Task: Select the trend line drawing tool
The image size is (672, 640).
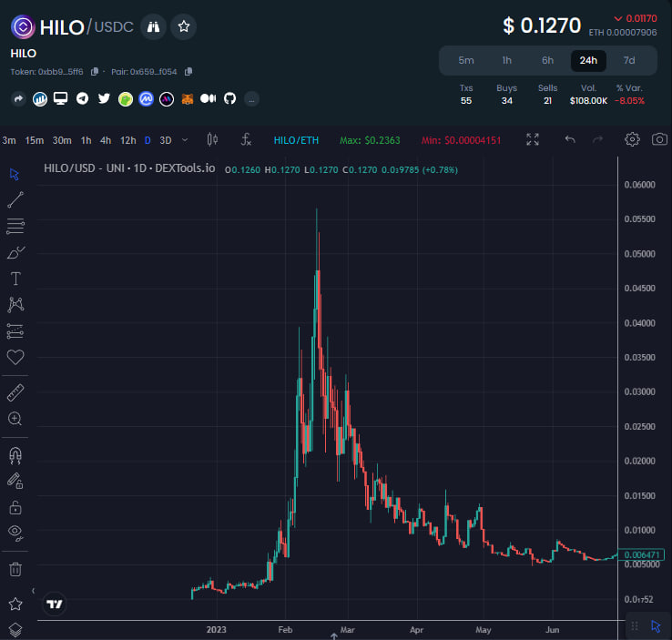Action: (x=15, y=200)
